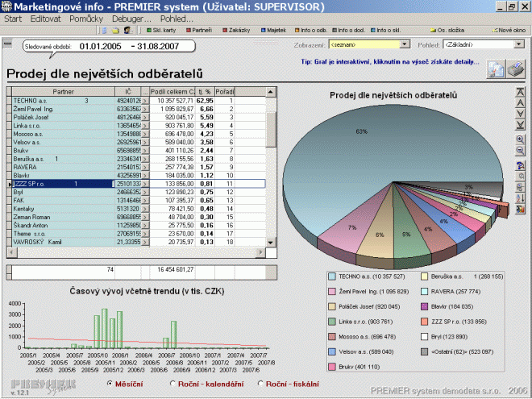Expand details arrow for Mososo a.s. row
532x399 pixels.
(145, 134)
